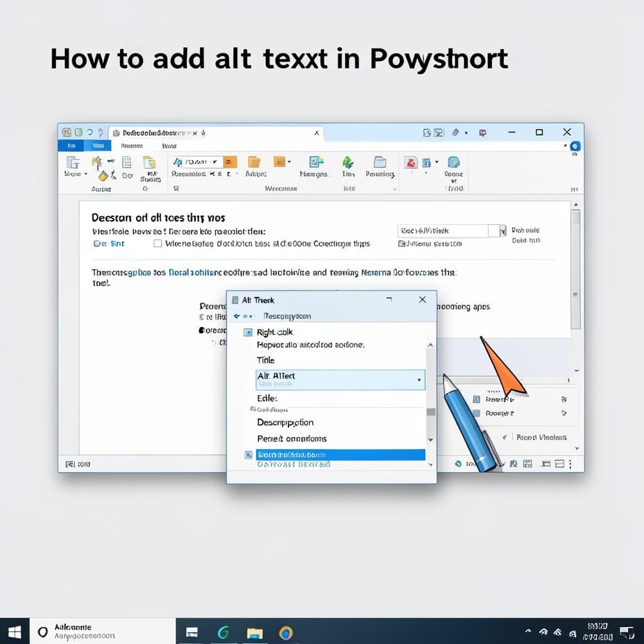
Task: Expand the Alt Altert dropdown arrow
Action: pos(419,380)
